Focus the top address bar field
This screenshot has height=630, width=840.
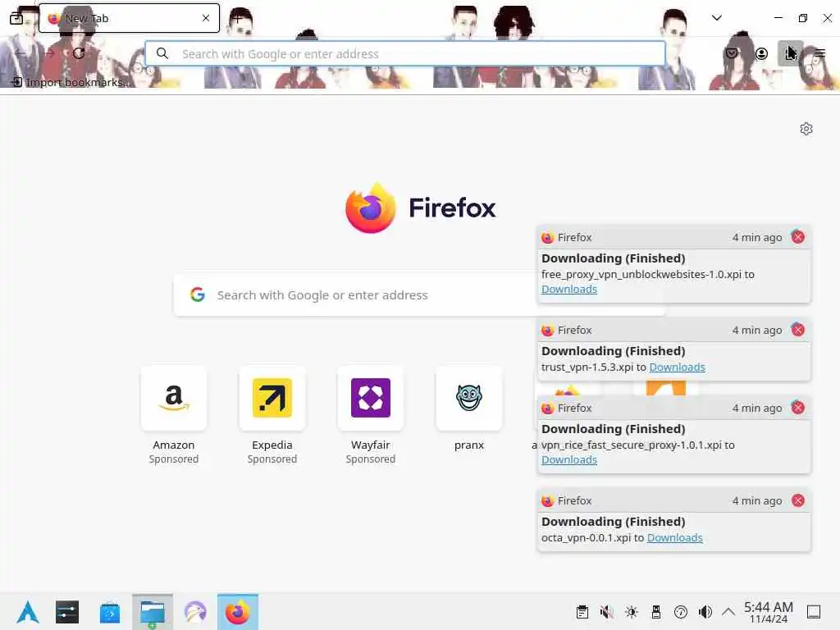click(405, 53)
